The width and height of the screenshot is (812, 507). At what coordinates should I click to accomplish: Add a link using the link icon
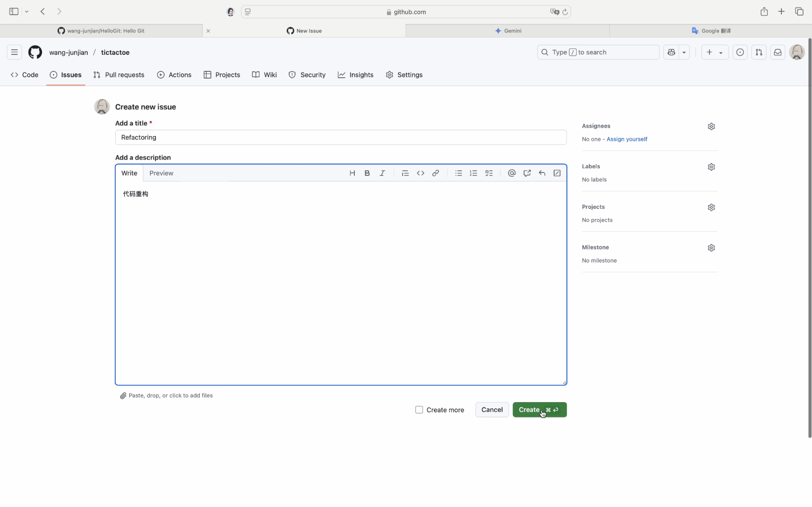point(435,173)
